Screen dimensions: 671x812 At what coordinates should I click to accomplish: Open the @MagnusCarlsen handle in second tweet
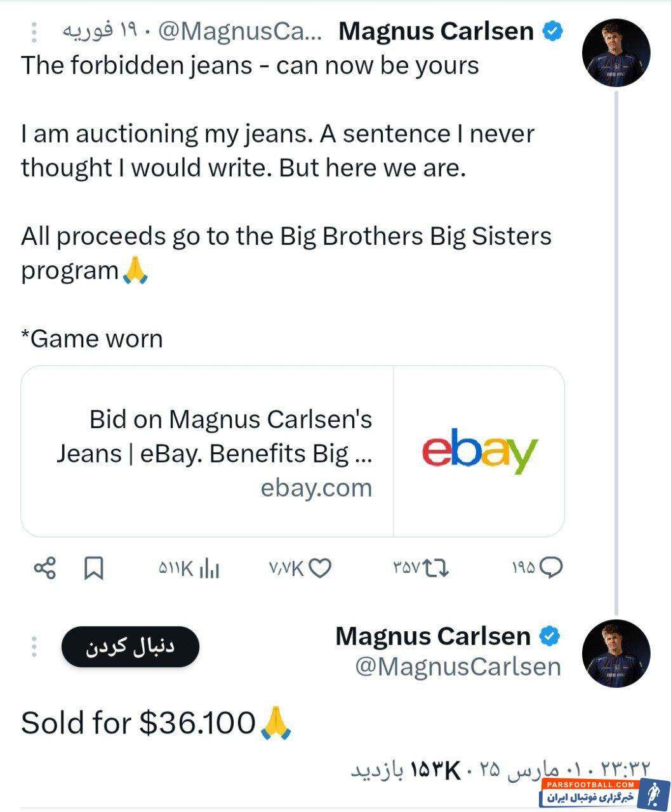(x=458, y=667)
